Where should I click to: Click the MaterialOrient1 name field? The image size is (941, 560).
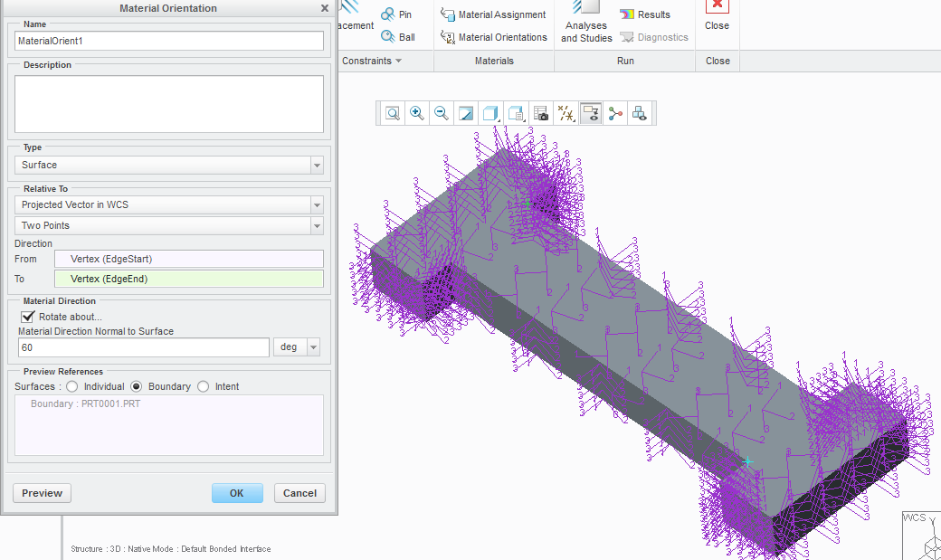pyautogui.click(x=168, y=41)
